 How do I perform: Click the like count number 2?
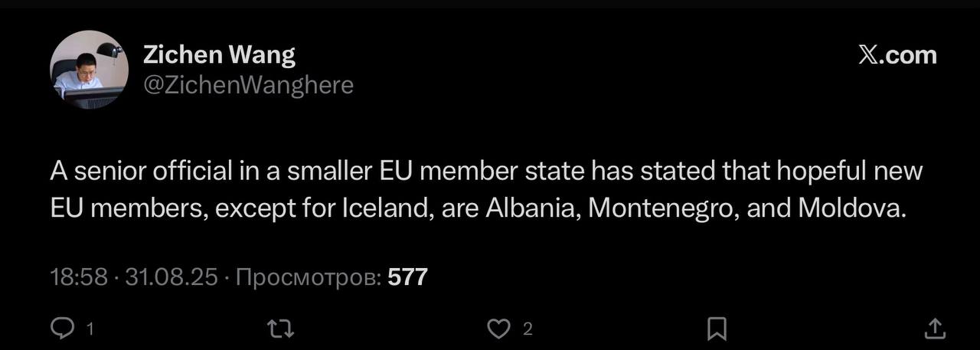click(x=527, y=329)
